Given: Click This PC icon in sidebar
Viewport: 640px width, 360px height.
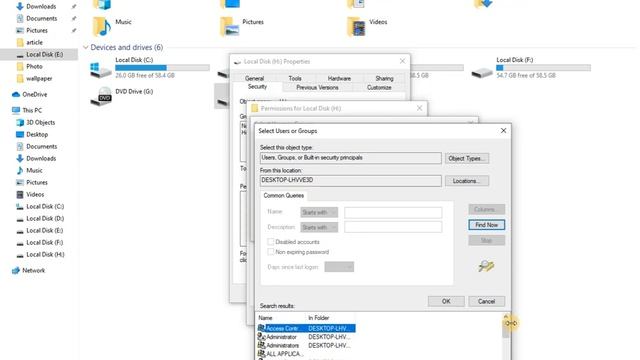Looking at the screenshot, I should coord(16,110).
